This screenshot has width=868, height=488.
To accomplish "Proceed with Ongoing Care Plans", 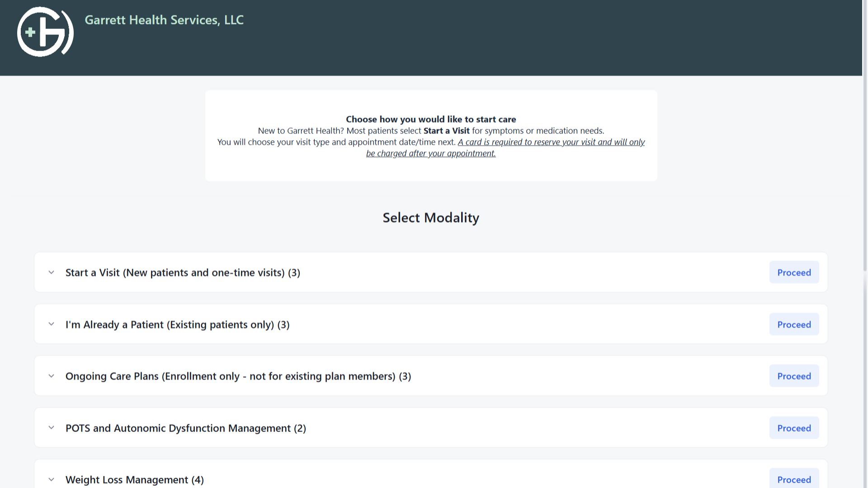I will [x=794, y=376].
